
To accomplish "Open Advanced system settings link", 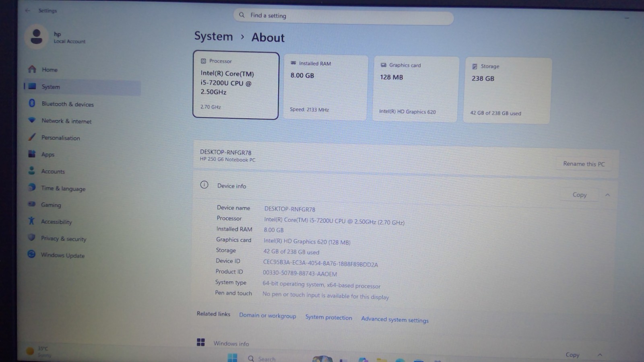I will 395,319.
